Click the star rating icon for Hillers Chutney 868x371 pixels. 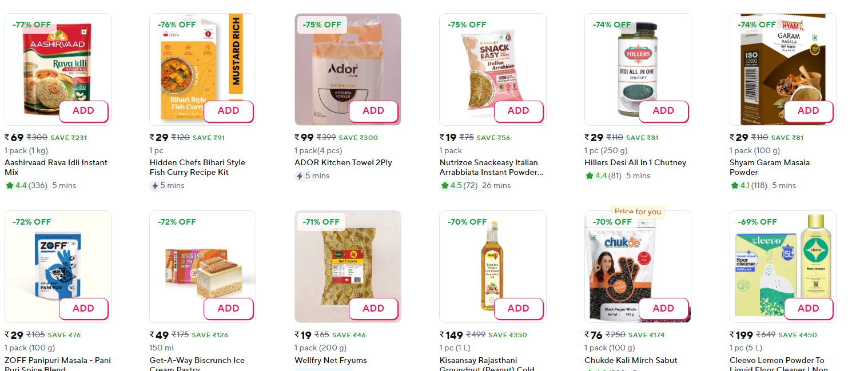pyautogui.click(x=590, y=175)
